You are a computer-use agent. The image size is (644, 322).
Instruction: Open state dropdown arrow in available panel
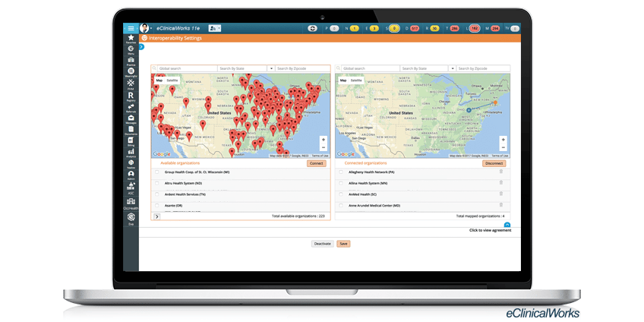point(271,68)
